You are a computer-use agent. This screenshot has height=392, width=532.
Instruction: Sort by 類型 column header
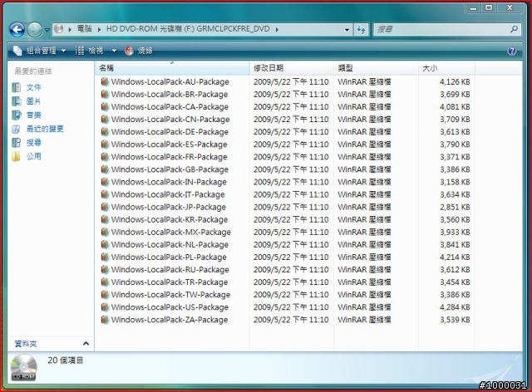tap(376, 68)
